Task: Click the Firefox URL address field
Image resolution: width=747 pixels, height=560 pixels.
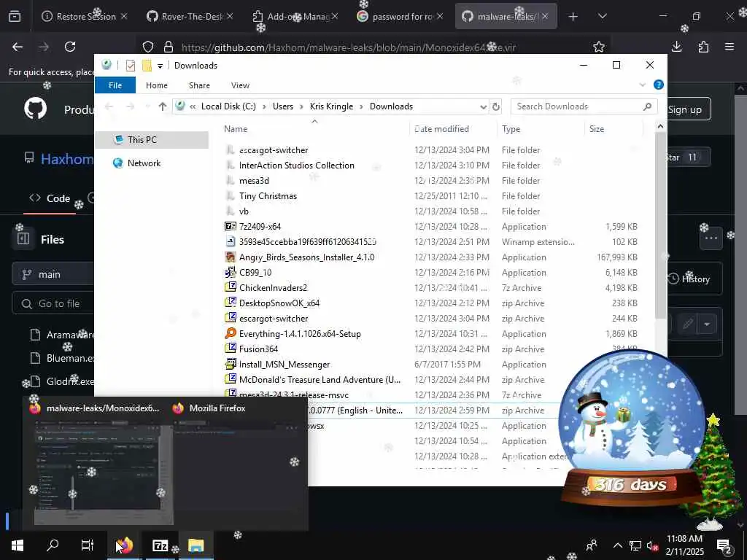Action: click(x=348, y=47)
